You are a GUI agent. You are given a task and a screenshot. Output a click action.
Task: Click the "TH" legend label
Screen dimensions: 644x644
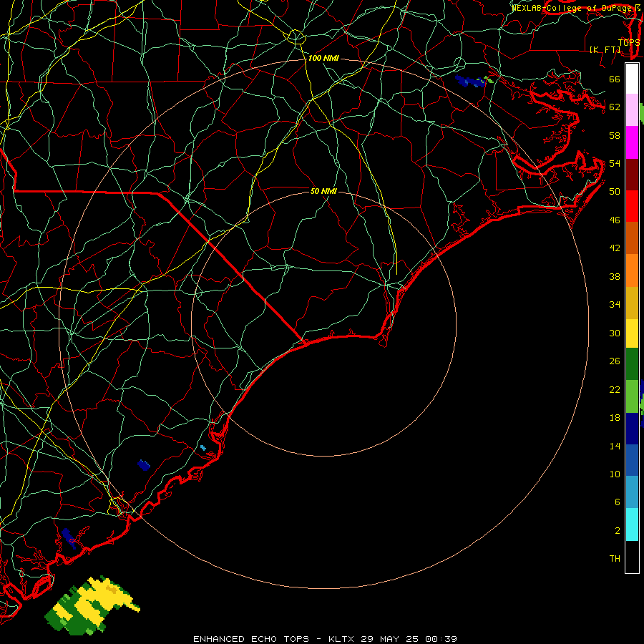615,559
